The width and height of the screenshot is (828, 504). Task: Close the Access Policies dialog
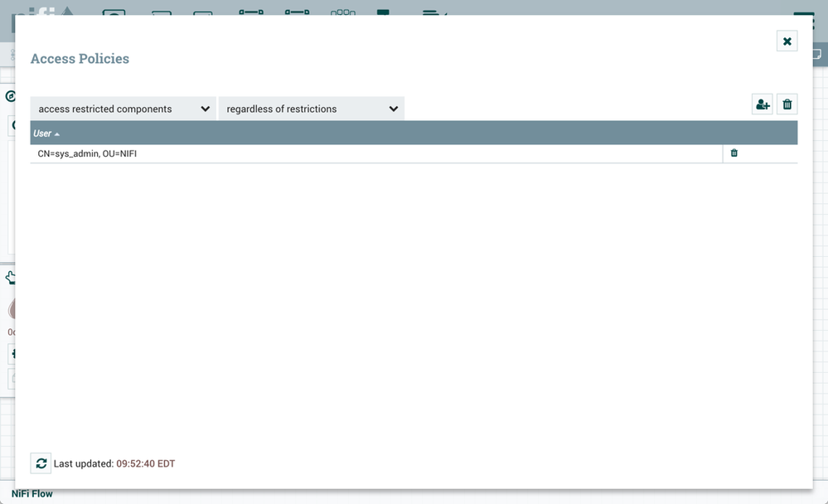point(786,41)
